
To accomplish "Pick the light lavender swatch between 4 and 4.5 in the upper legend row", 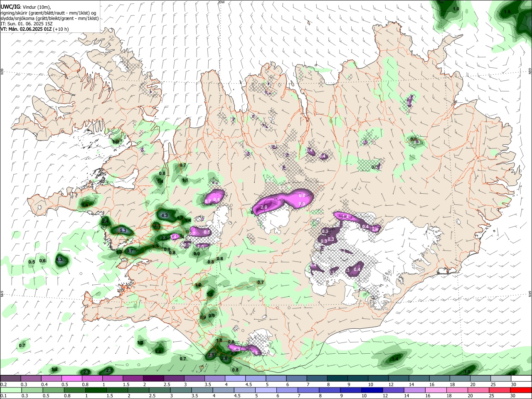I will click(235, 379).
